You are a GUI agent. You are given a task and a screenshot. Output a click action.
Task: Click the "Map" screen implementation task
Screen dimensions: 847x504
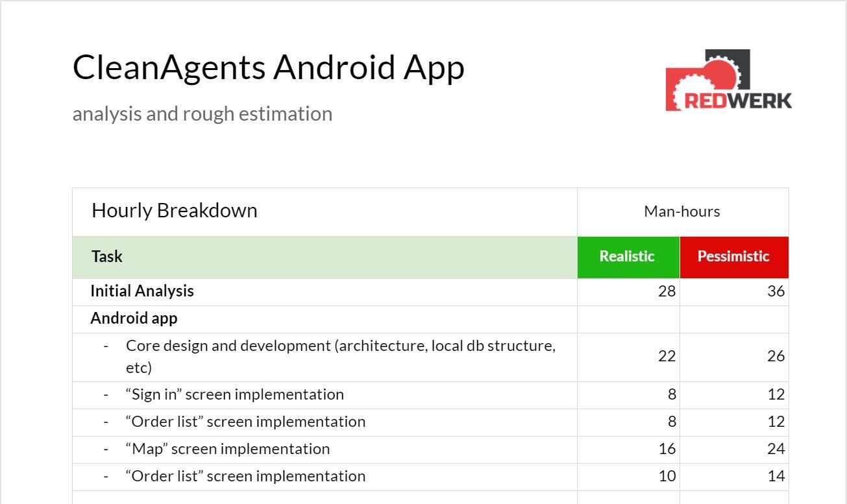point(227,449)
